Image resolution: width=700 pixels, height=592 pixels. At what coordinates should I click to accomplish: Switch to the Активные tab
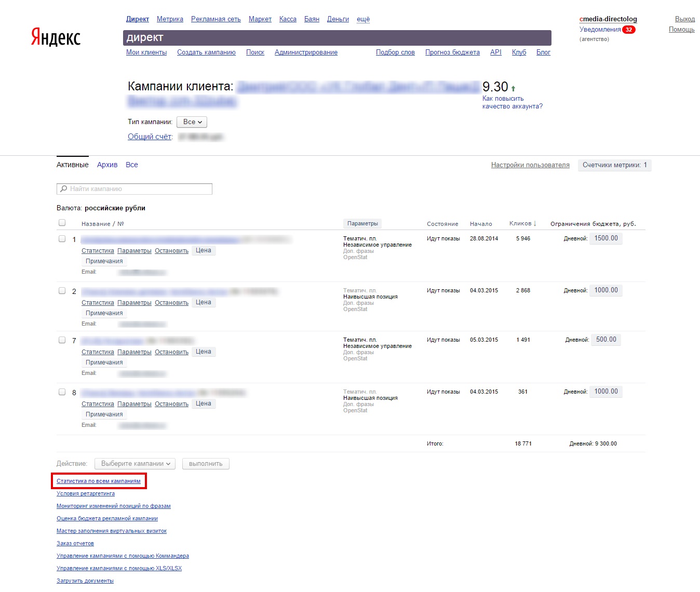pos(73,165)
